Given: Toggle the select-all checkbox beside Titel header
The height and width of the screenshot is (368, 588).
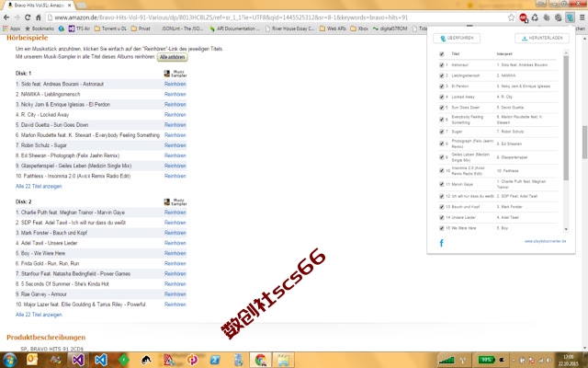Looking at the screenshot, I should (x=442, y=54).
